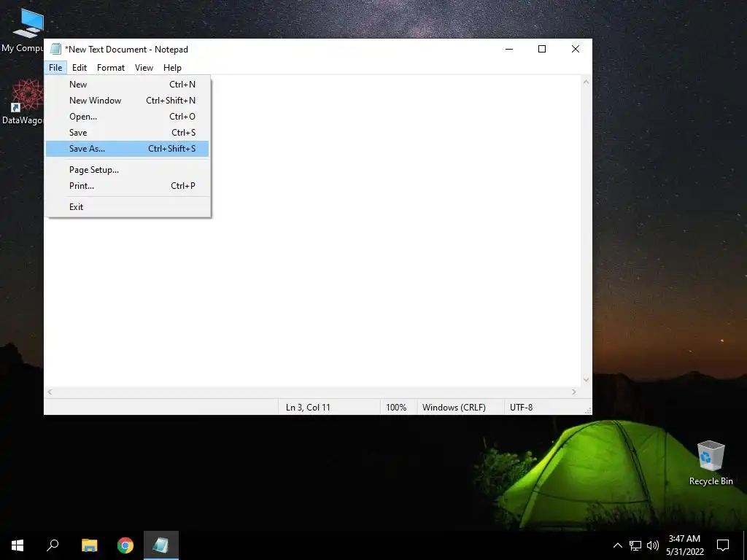This screenshot has width=747, height=560.
Task: Click horizontal scrollbar right arrow
Action: [x=574, y=392]
